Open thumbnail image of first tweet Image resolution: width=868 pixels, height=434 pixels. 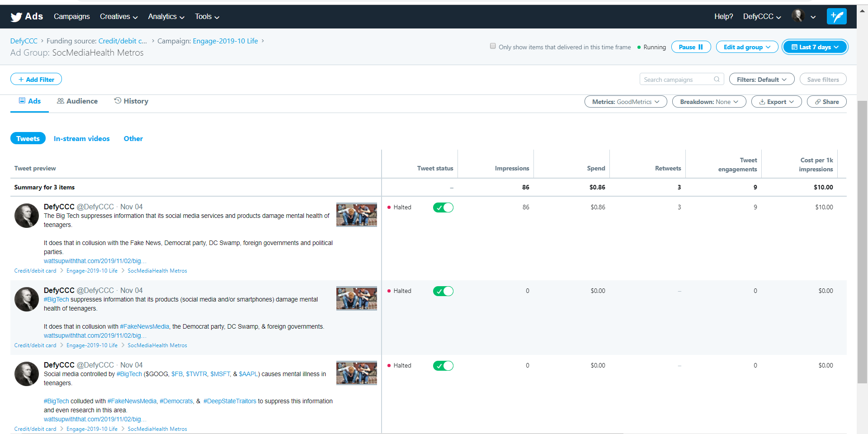tap(356, 214)
